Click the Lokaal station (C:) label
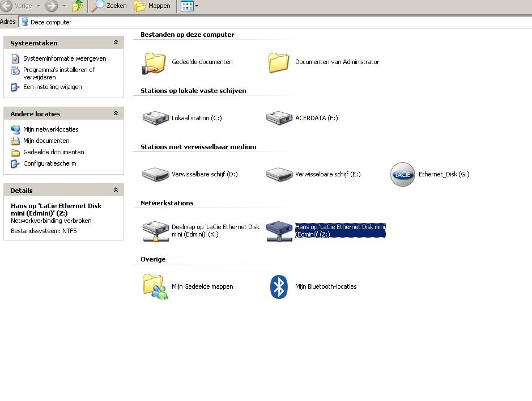This screenshot has height=401, width=532. coord(197,118)
